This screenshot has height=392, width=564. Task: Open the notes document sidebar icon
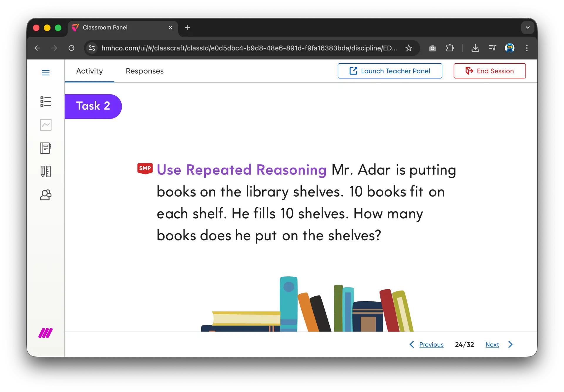[x=46, y=148]
